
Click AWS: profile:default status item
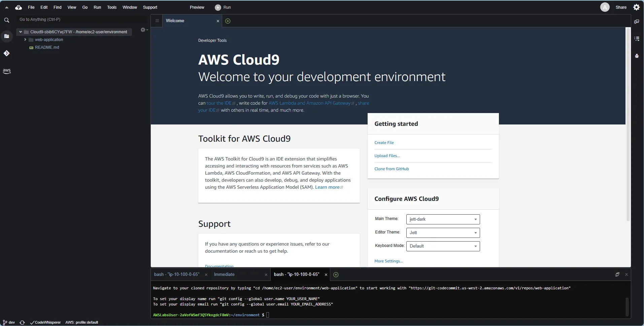(82, 322)
